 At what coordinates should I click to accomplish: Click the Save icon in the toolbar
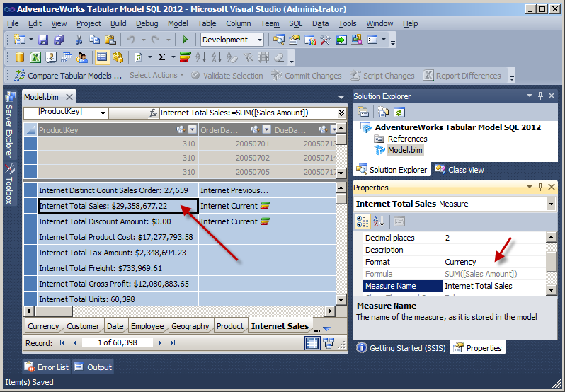tap(43, 40)
